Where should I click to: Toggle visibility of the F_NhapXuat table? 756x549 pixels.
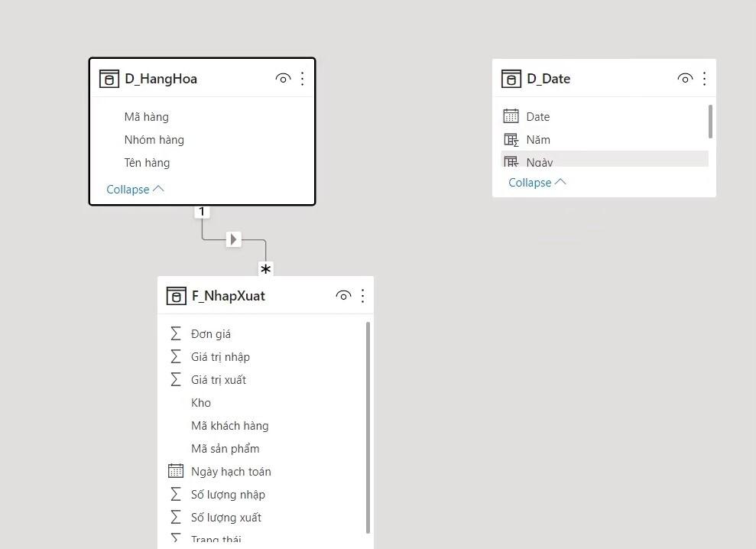343,295
